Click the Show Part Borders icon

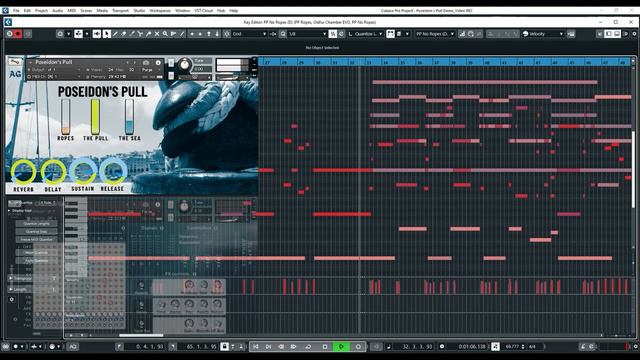(390, 34)
